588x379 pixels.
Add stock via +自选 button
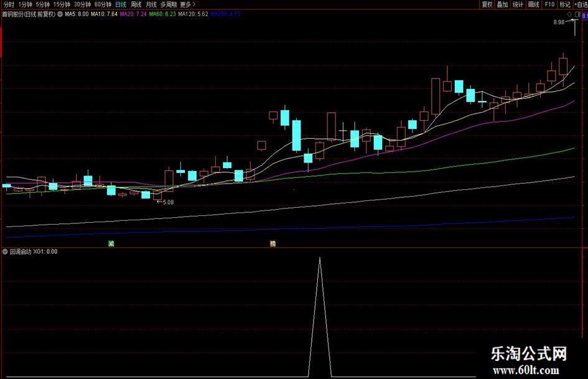(581, 4)
